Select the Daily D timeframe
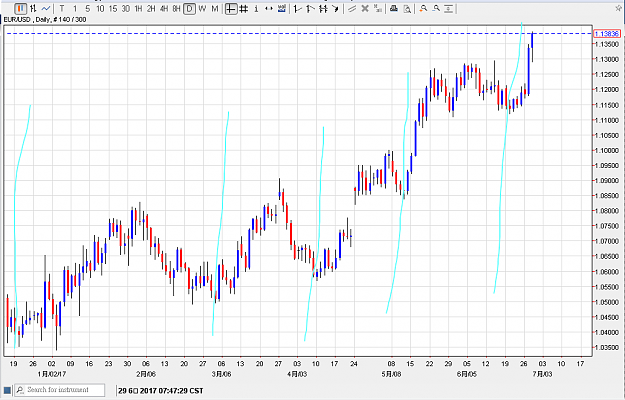 189,8
